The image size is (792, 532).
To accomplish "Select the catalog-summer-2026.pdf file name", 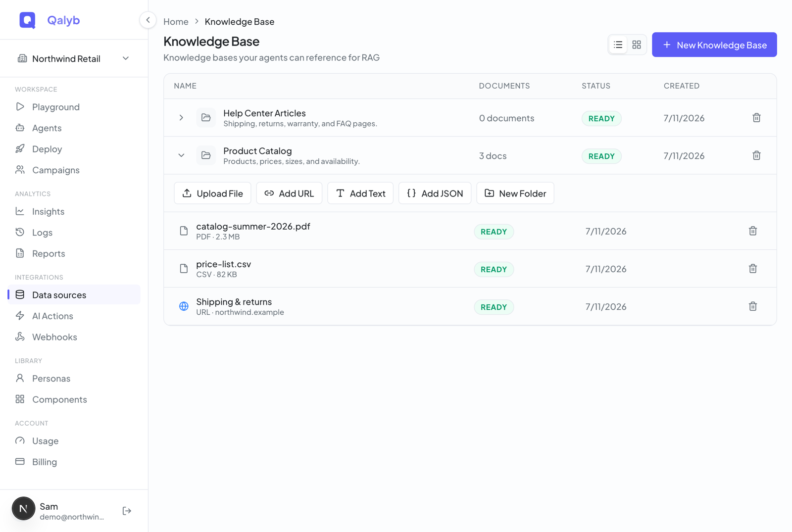I will 253,226.
